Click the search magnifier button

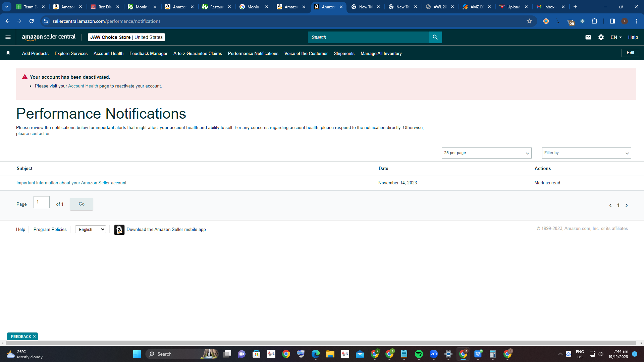pos(435,37)
